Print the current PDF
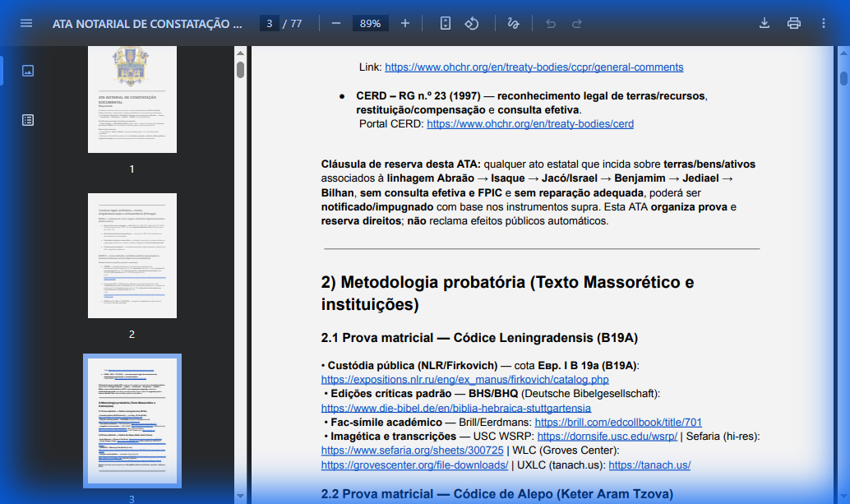The image size is (850, 504). coord(794,23)
